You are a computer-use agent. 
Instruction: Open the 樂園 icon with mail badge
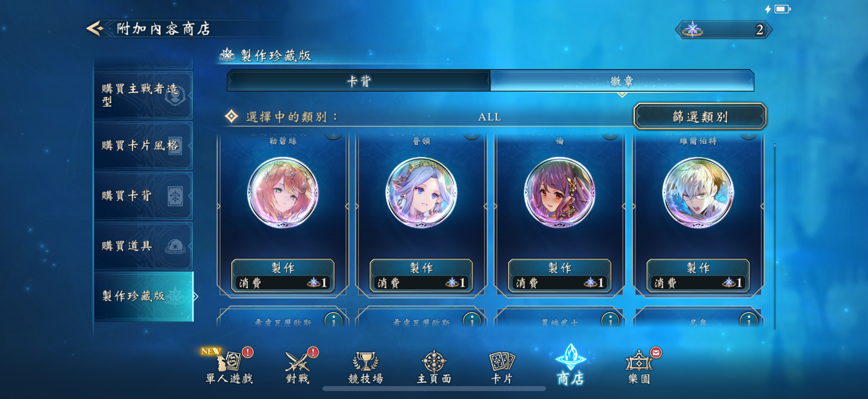(x=639, y=367)
